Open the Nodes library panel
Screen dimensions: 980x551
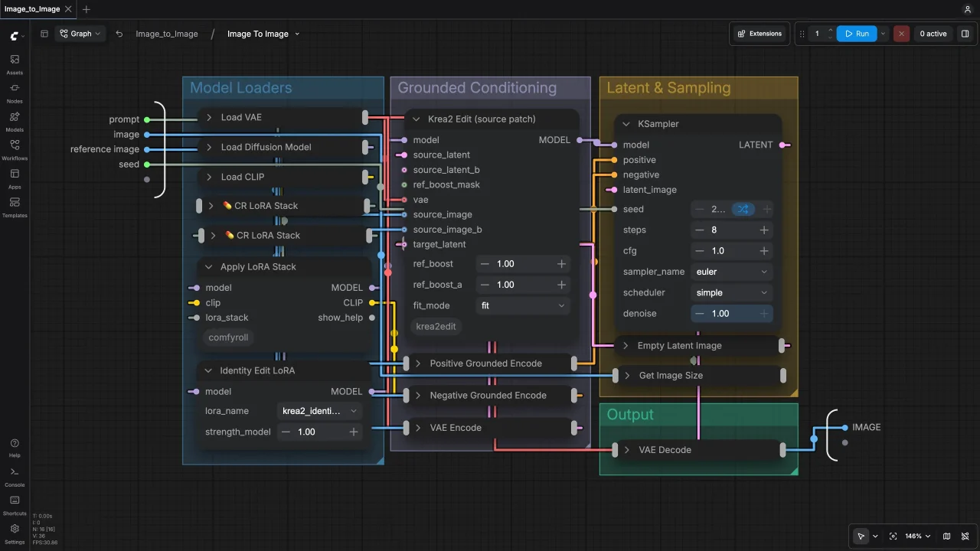click(15, 93)
